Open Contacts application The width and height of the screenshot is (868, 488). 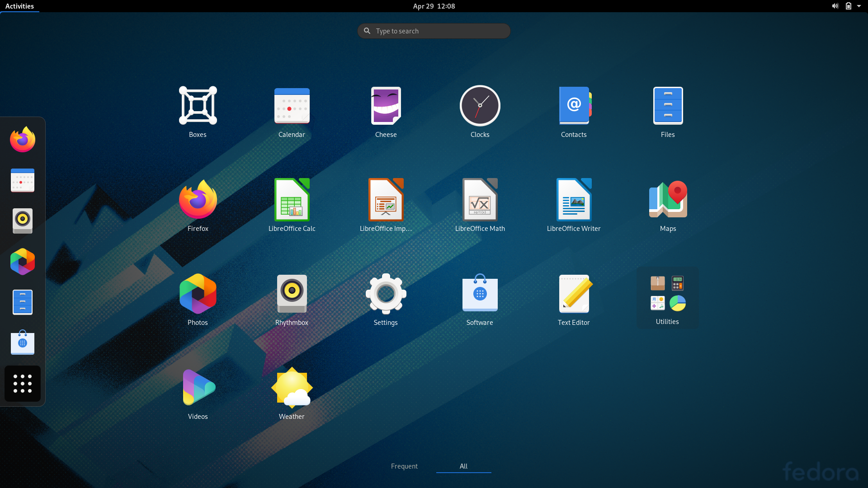point(574,112)
